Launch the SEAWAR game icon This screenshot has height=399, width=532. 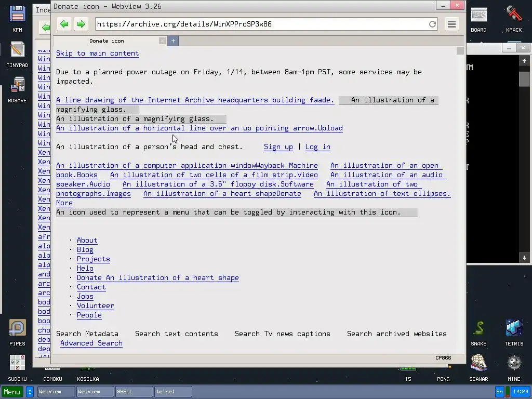click(478, 368)
